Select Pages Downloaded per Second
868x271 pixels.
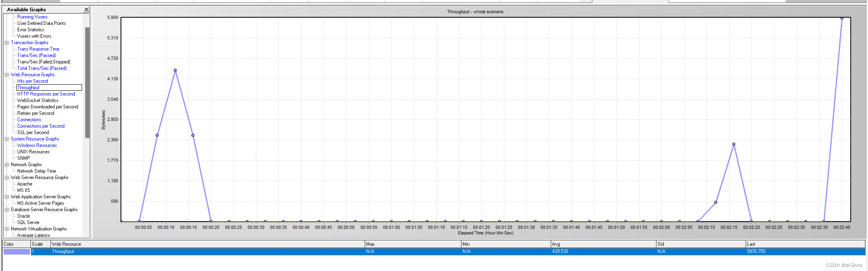coord(47,107)
